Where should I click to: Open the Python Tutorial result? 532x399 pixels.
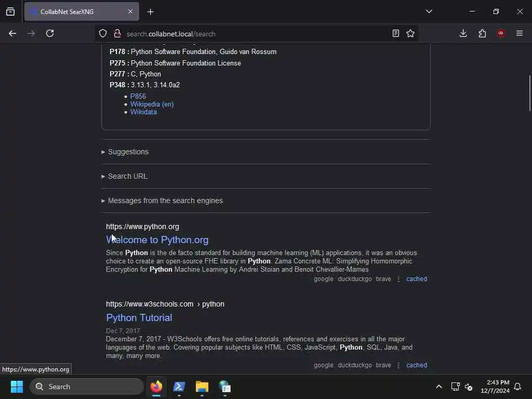(139, 317)
